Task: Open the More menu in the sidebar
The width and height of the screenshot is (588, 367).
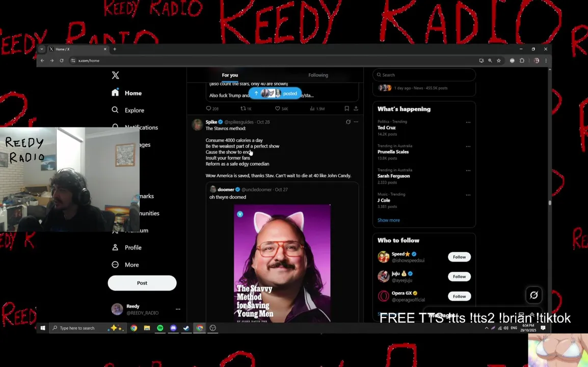Action: [x=125, y=265]
